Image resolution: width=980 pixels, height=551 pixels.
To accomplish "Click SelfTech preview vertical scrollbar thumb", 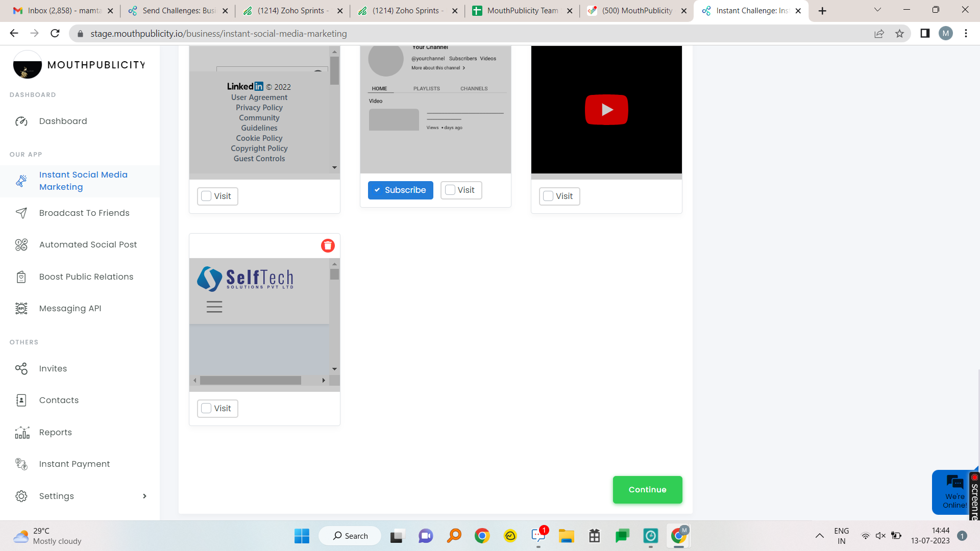I will coord(334,274).
